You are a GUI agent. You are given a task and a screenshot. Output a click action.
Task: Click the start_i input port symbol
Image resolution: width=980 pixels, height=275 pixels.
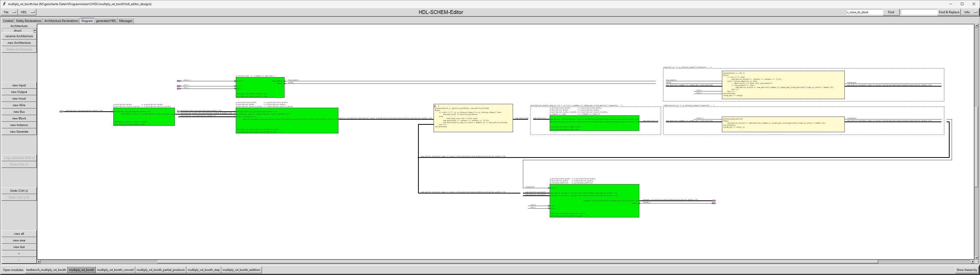click(179, 81)
